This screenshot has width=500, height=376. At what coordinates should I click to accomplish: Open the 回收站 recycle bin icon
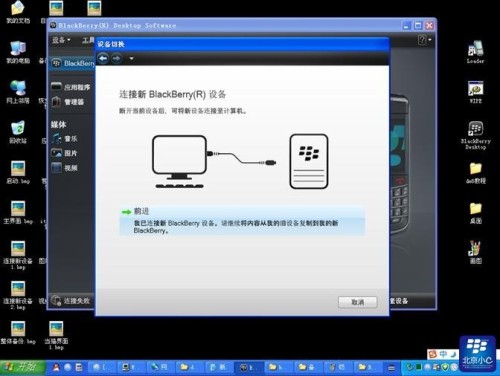tap(18, 132)
